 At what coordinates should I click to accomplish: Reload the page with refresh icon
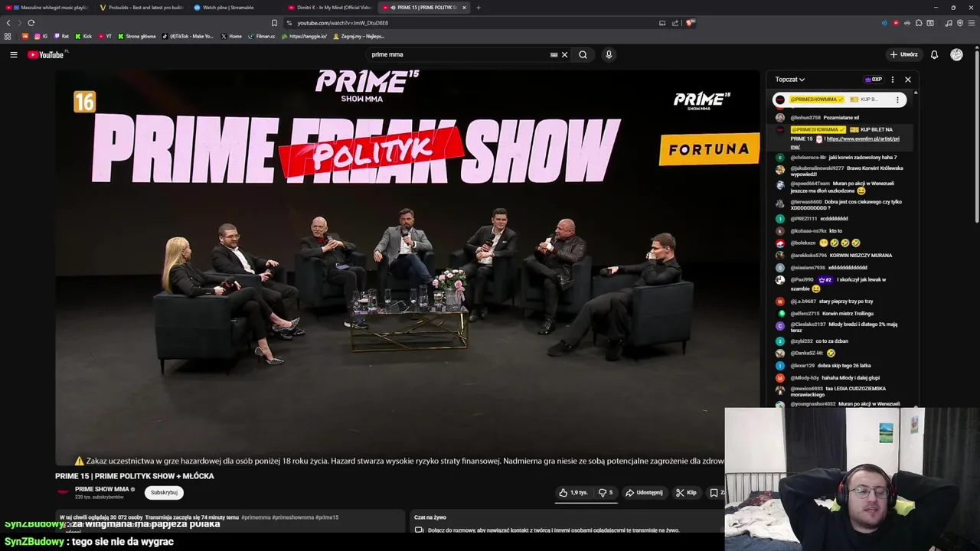[31, 23]
